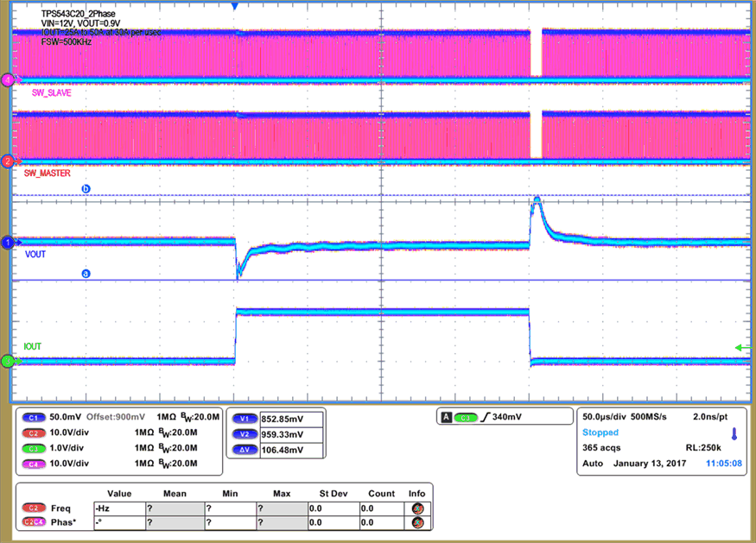Click the Info icon on the Phas* measurement row
The image size is (756, 543).
coord(416,522)
